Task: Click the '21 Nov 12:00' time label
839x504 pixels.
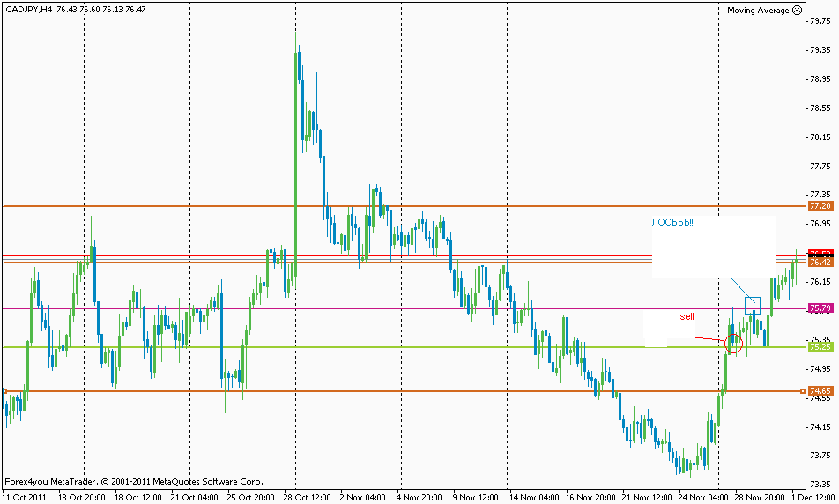Action: [x=647, y=497]
